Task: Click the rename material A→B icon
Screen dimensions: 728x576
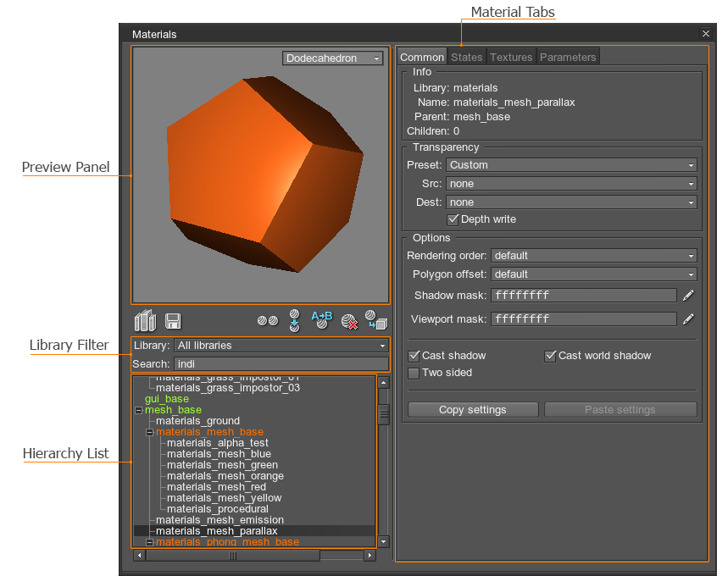Action: pyautogui.click(x=322, y=320)
